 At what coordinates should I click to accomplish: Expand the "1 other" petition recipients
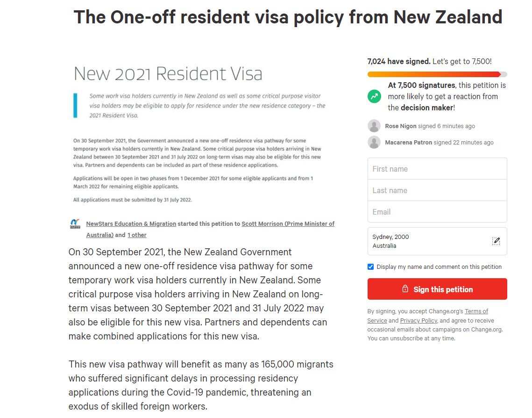pyautogui.click(x=137, y=235)
